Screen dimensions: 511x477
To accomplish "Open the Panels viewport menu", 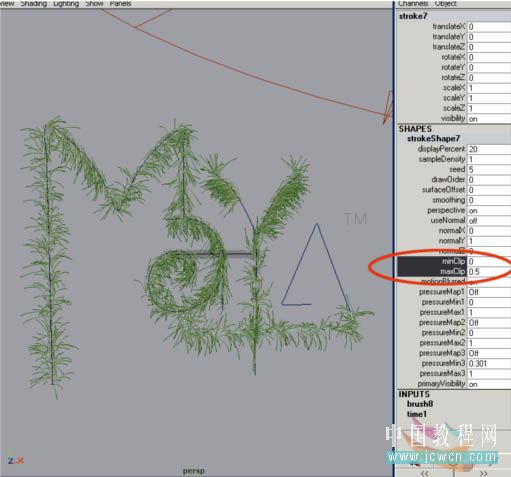I will pos(120,4).
